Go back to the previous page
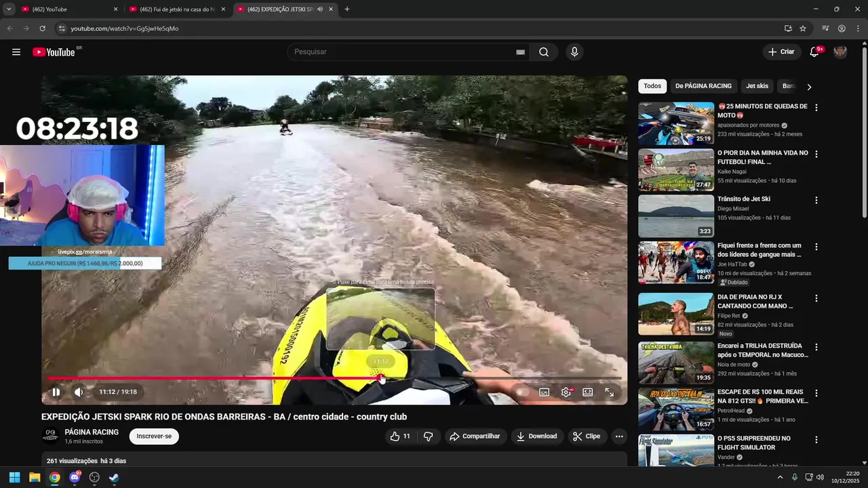 pyautogui.click(x=9, y=28)
